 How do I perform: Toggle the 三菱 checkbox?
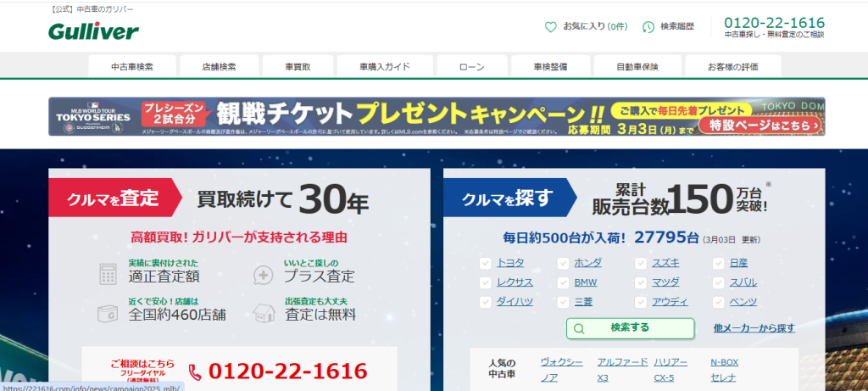coord(563,302)
